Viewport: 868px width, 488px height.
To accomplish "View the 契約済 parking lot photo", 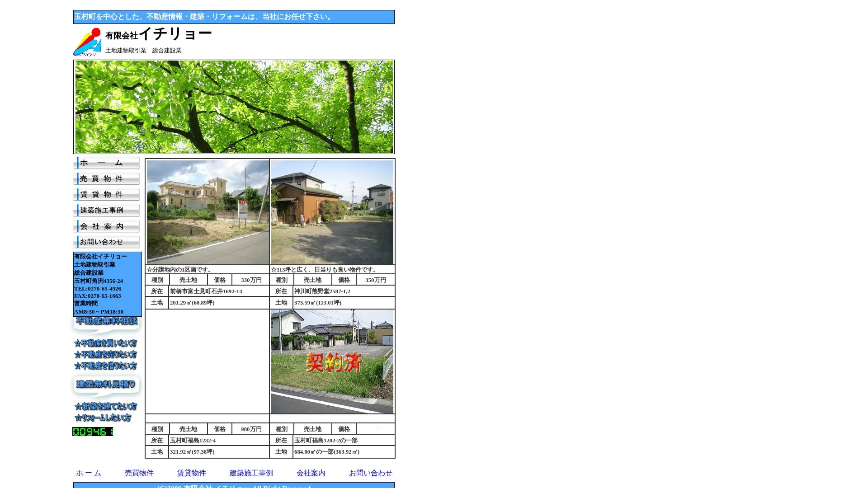I will (x=332, y=361).
